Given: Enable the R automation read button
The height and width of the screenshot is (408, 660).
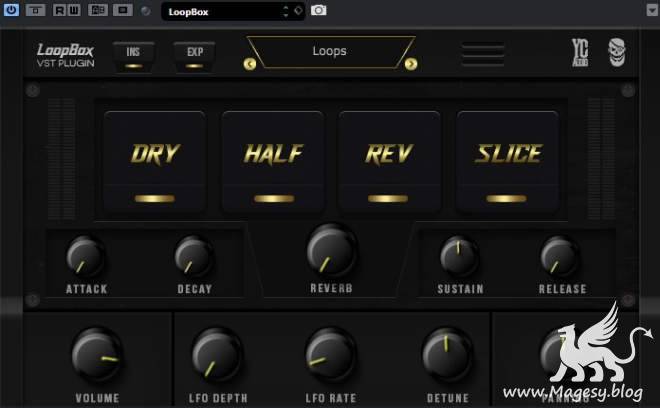Looking at the screenshot, I should tap(59, 10).
